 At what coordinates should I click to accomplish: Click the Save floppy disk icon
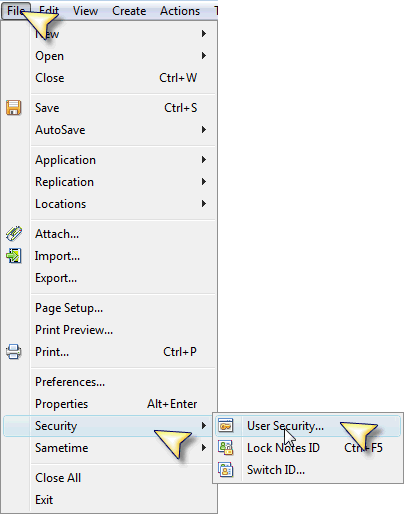(14, 108)
